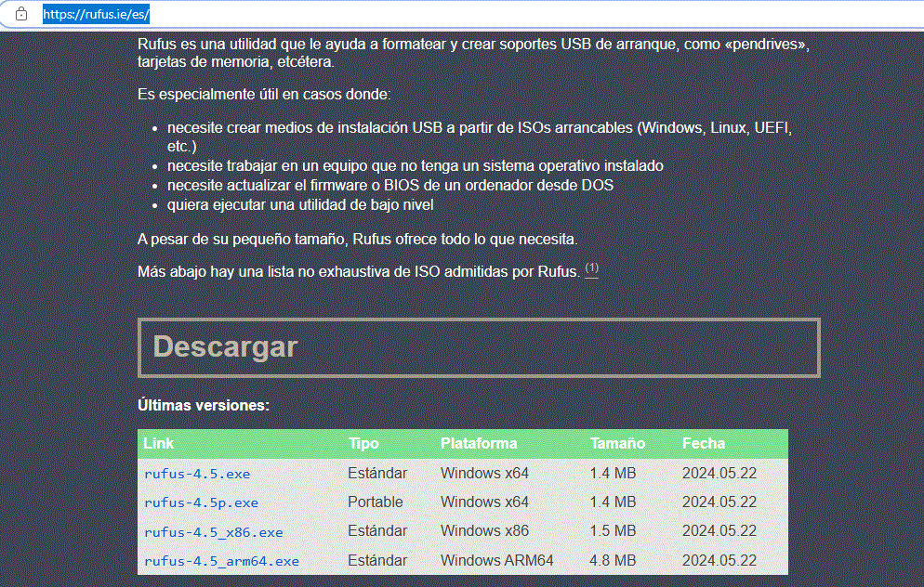This screenshot has height=587, width=924.
Task: Click the Windows ARM64 platform cell
Action: [496, 561]
